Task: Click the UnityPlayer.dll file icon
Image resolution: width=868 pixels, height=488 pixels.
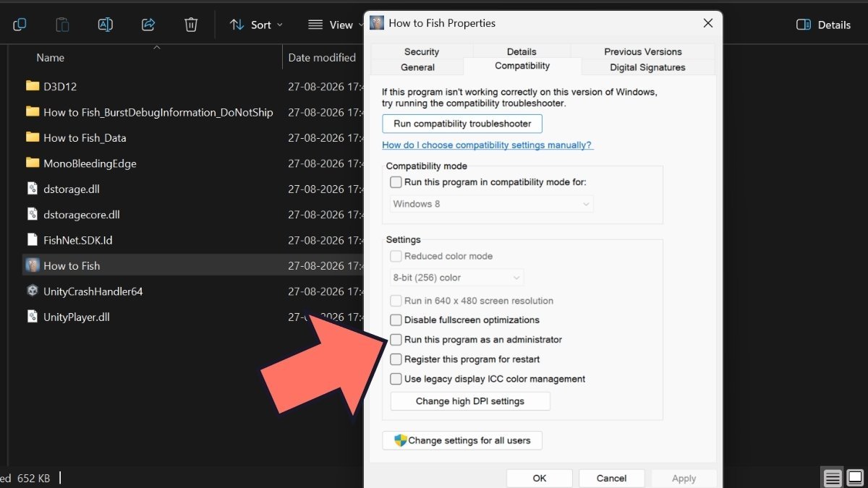Action: tap(32, 317)
